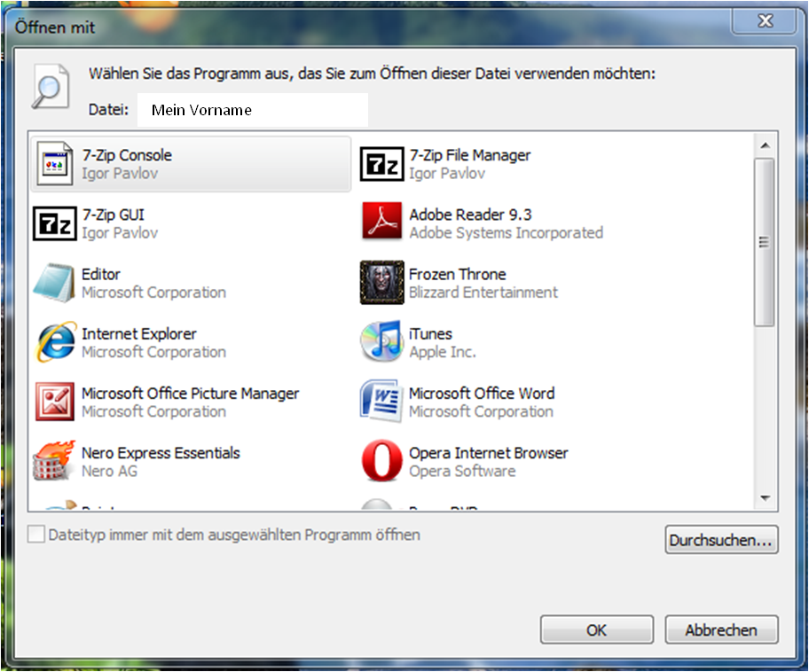
Task: Select the 'Microsoft Office Word' name text
Action: click(482, 394)
